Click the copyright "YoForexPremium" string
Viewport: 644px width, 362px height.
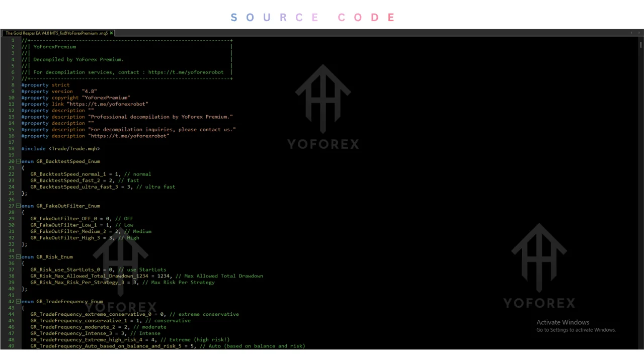click(106, 98)
